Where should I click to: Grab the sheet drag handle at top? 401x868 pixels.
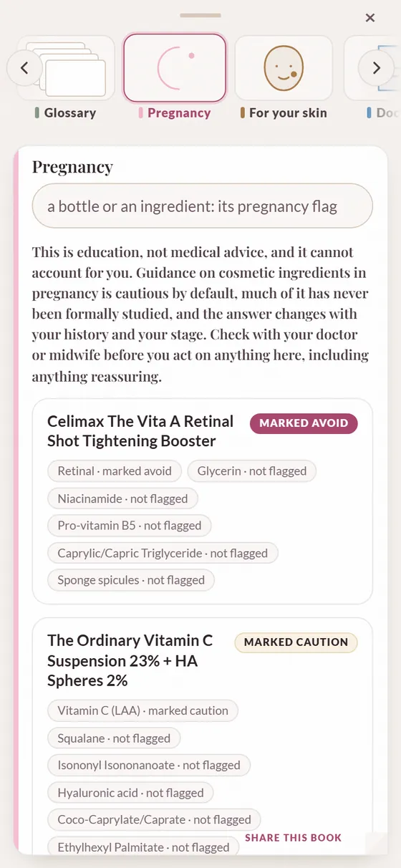200,14
